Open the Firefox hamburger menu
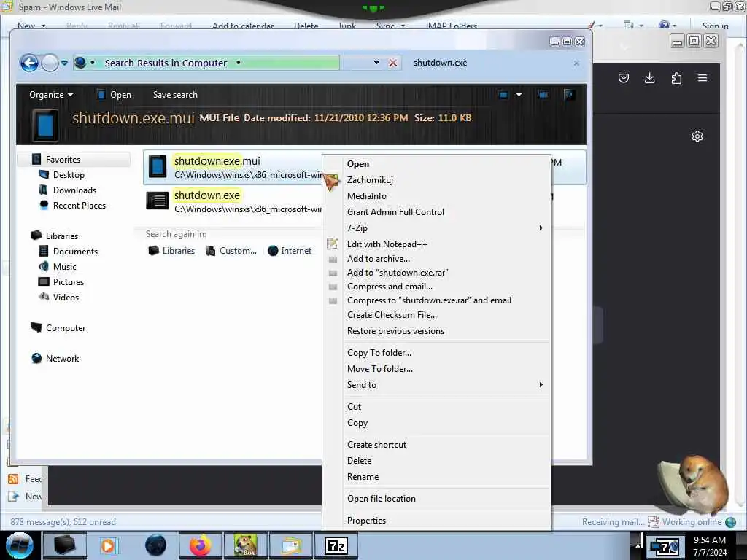This screenshot has width=747, height=560. 703,77
